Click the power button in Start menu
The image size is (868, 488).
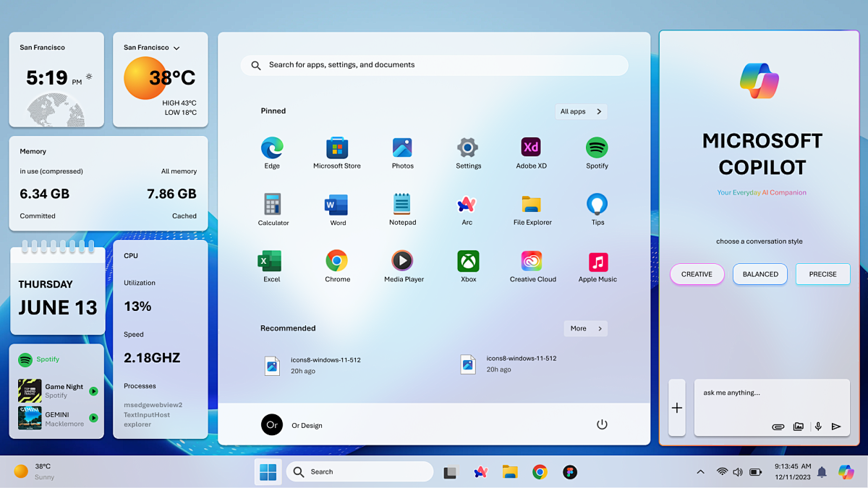point(602,424)
